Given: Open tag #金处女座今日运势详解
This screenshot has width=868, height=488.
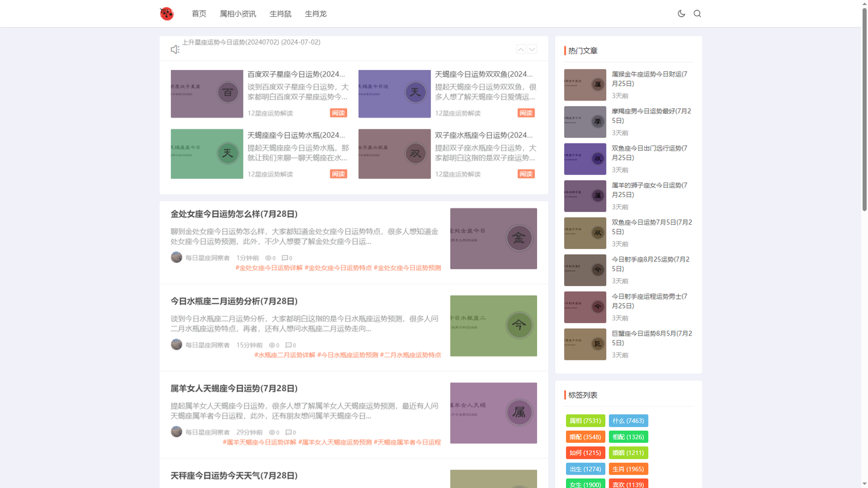Looking at the screenshot, I should point(269,268).
